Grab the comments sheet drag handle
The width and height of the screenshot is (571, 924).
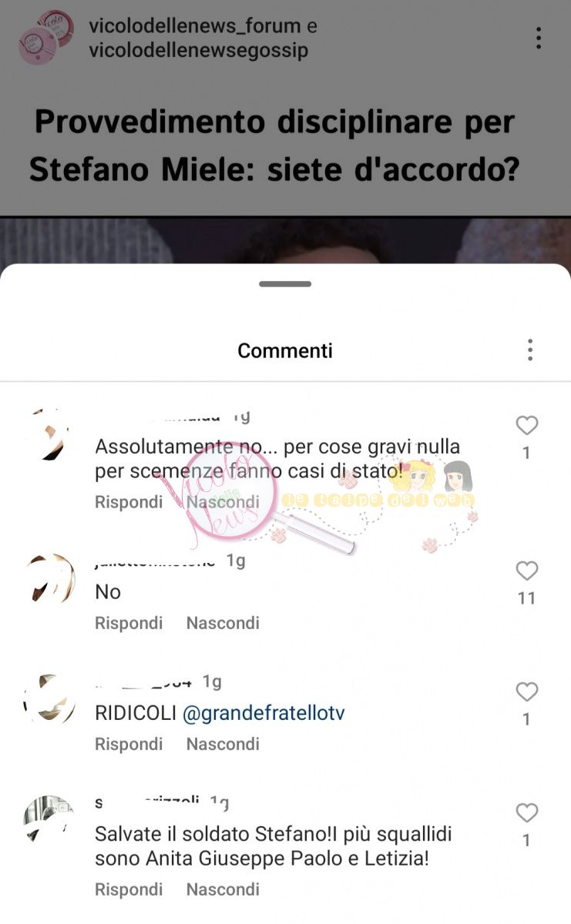[285, 284]
